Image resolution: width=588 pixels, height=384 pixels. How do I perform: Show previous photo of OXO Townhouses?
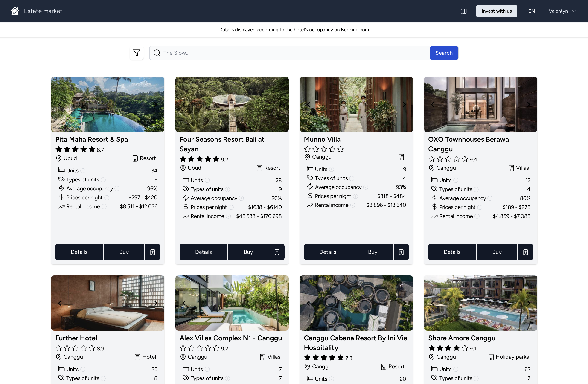(x=432, y=104)
